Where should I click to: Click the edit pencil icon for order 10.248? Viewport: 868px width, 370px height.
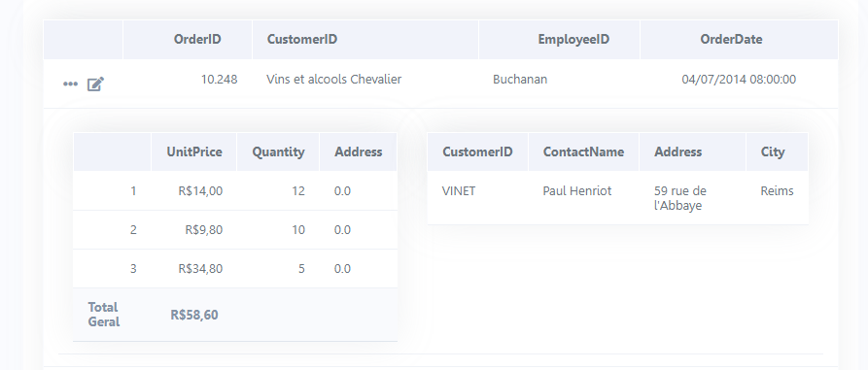point(95,84)
